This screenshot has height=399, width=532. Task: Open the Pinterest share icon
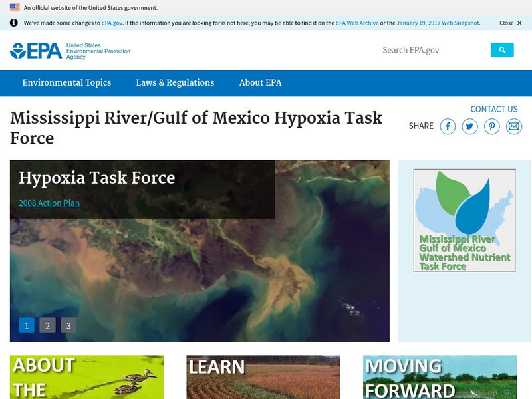pyautogui.click(x=492, y=126)
